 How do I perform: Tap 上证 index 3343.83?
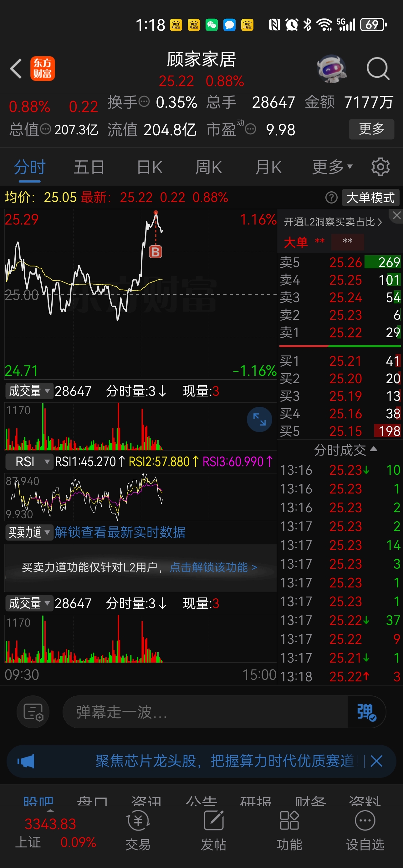[x=56, y=832]
